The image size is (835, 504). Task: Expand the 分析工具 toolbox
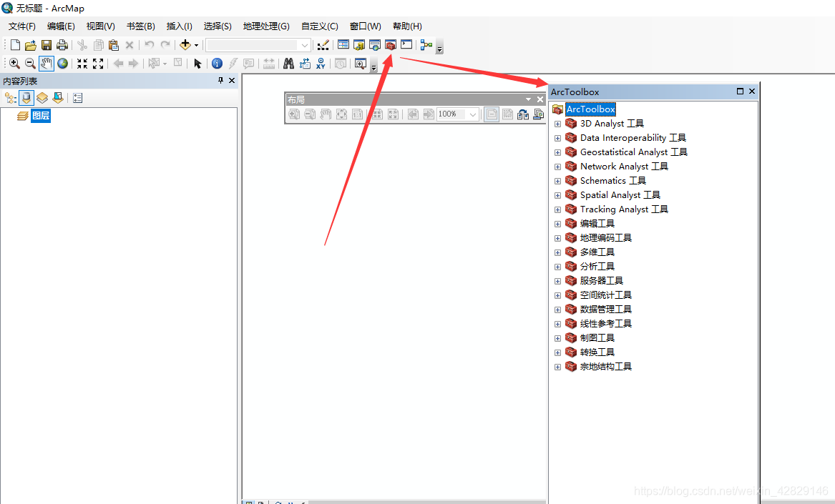(557, 267)
